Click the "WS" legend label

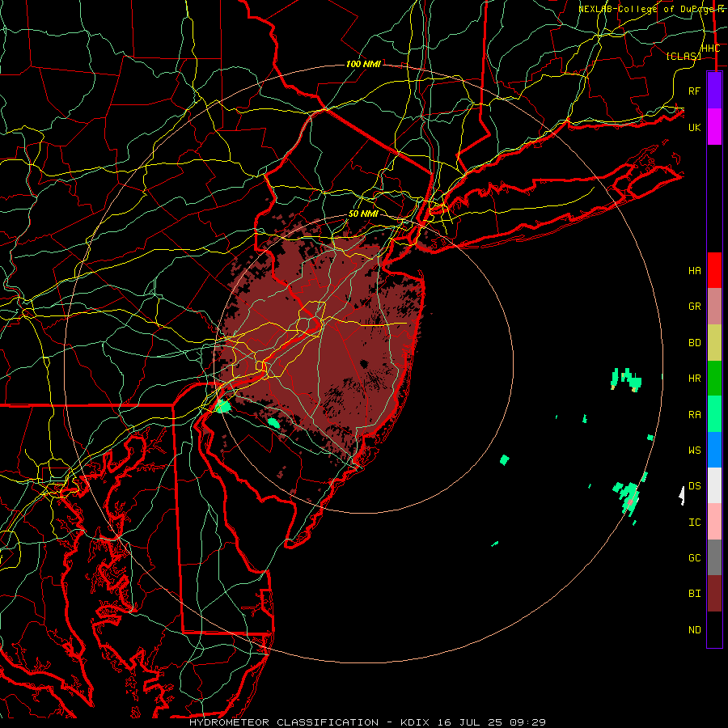click(x=694, y=451)
